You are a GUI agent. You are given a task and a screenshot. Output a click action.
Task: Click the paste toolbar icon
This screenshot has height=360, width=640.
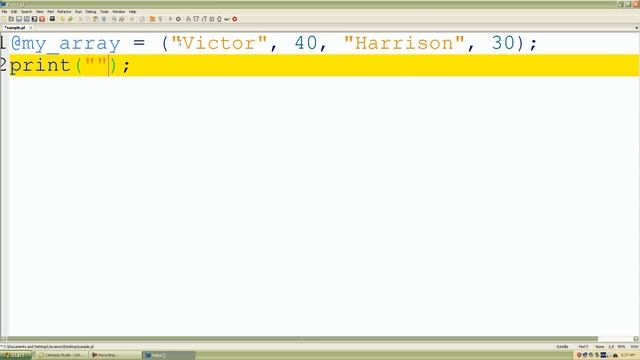click(x=95, y=19)
